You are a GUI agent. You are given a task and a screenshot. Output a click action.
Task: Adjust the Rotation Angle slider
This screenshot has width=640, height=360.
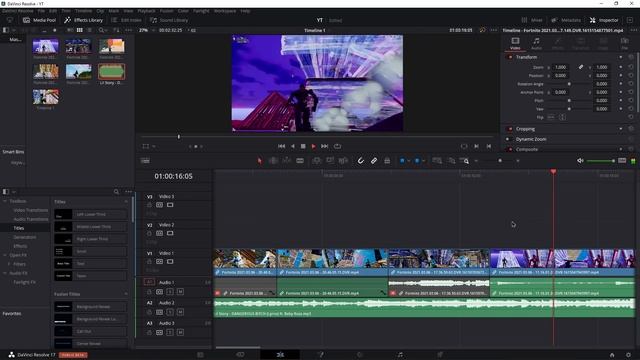tap(569, 84)
